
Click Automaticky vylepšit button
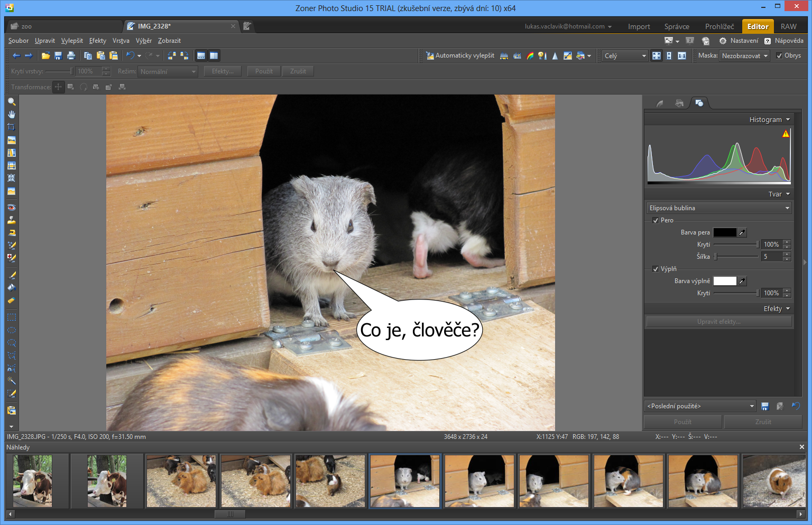tap(460, 55)
